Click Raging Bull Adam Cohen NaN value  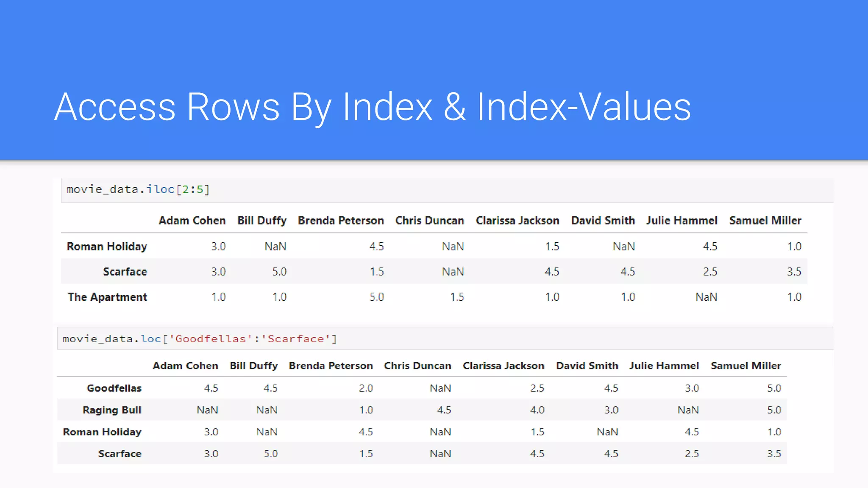click(x=208, y=410)
